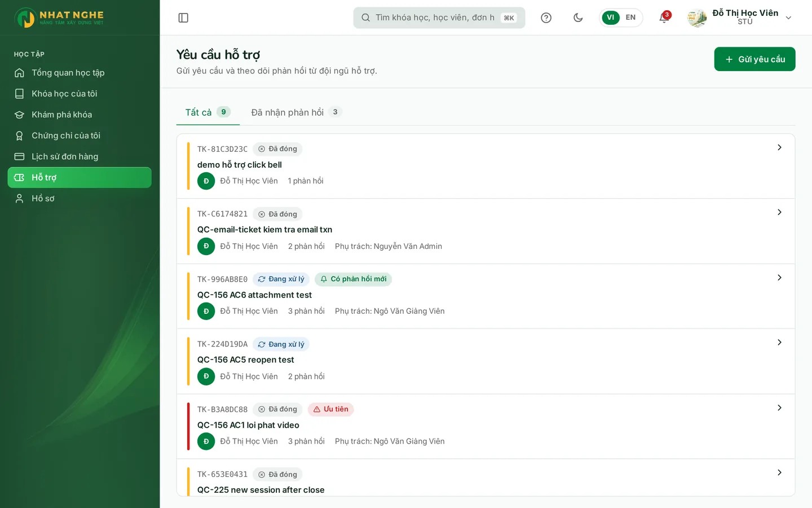Image resolution: width=812 pixels, height=508 pixels.
Task: Click the search magnifier icon
Action: [366, 17]
